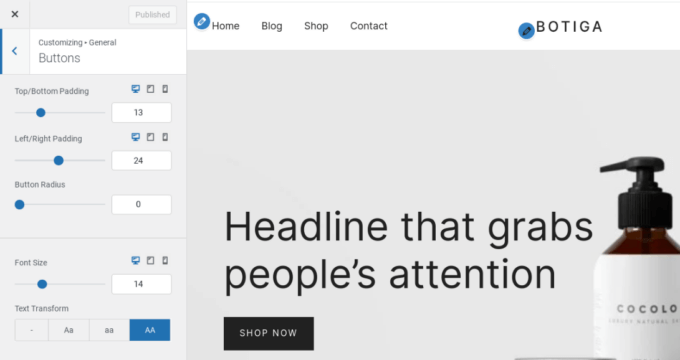Image resolution: width=680 pixels, height=360 pixels.
Task: Click the edit pencil beside the BOTIGA logo
Action: (526, 31)
